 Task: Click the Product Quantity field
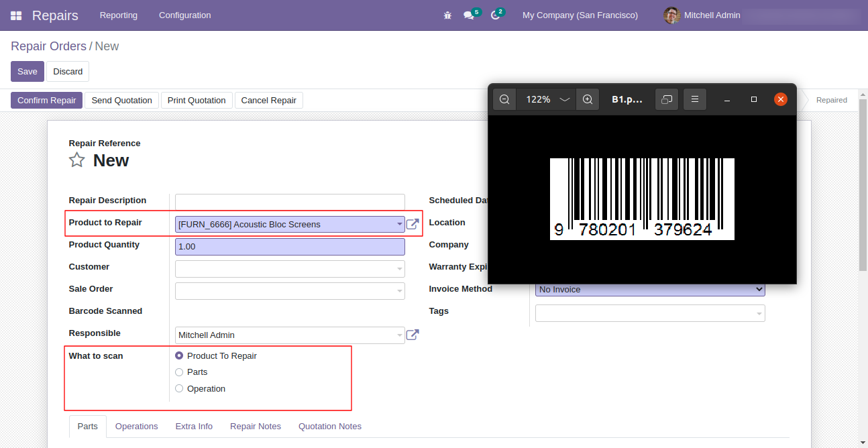point(290,247)
